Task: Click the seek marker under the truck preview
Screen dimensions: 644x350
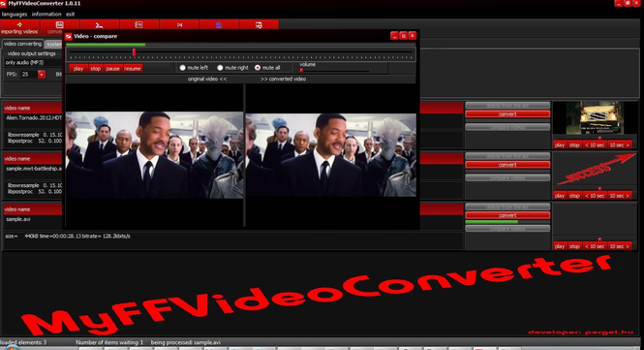Action: (599, 138)
